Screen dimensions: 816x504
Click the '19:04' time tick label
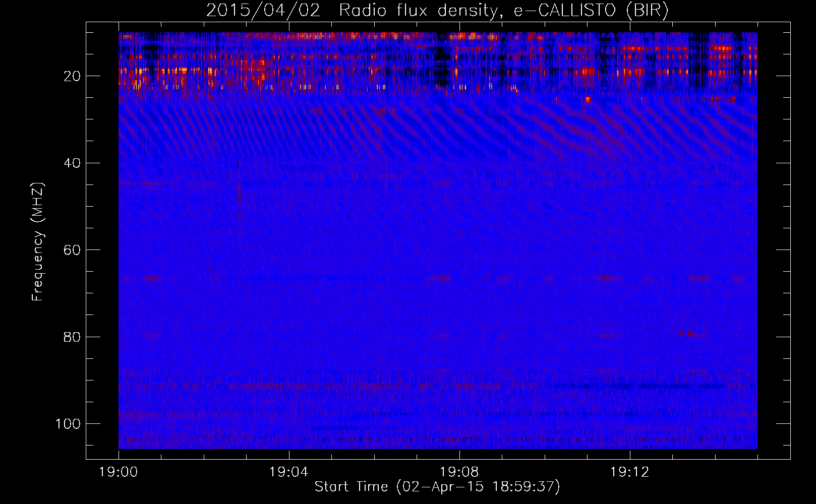point(289,472)
